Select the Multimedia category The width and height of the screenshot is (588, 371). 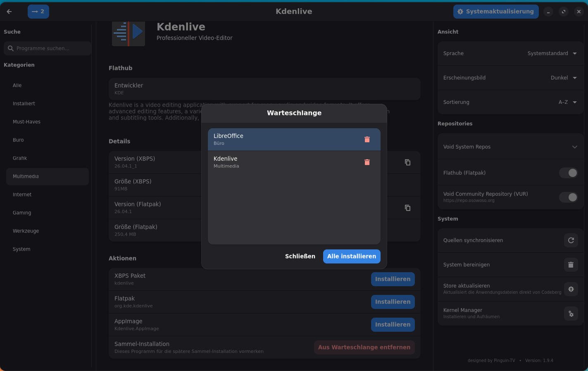[48, 177]
